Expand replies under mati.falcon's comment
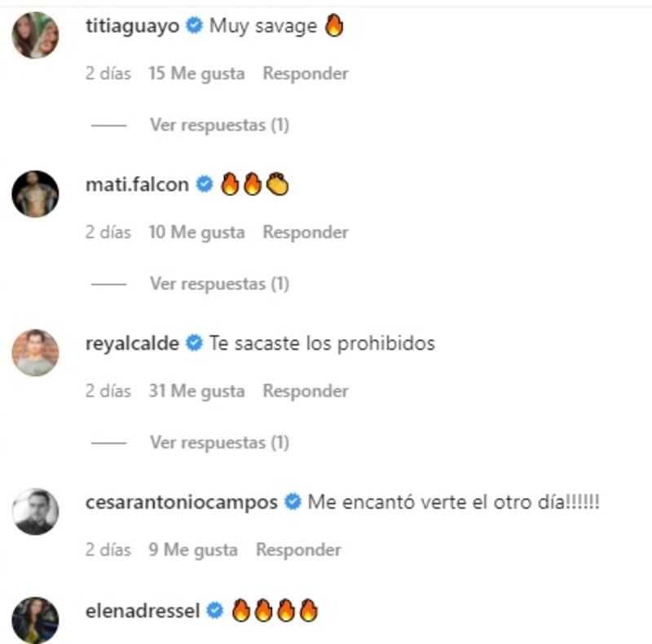652x644 pixels. coord(219,284)
